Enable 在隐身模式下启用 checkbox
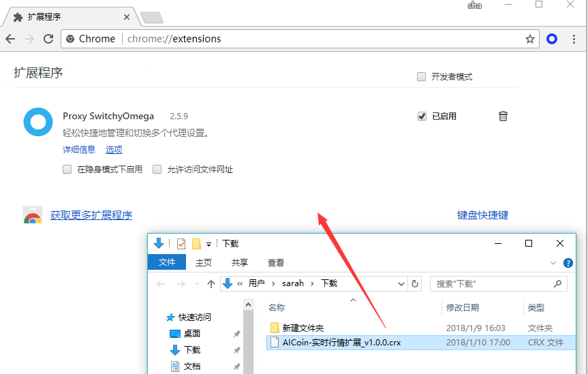Image resolution: width=588 pixels, height=374 pixels. pyautogui.click(x=67, y=170)
